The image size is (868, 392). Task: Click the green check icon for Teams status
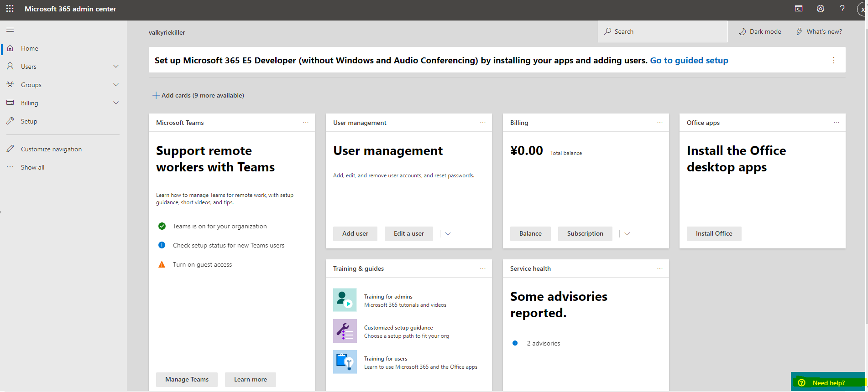click(x=162, y=226)
